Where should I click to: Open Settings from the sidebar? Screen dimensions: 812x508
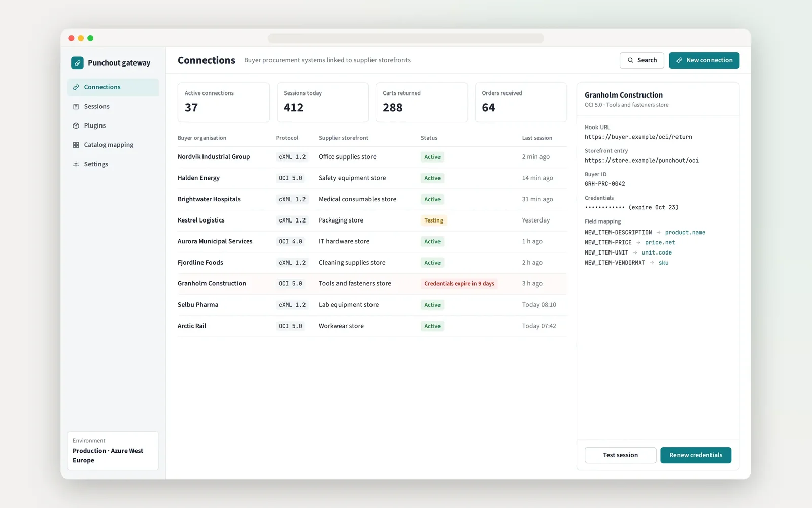(x=113, y=164)
